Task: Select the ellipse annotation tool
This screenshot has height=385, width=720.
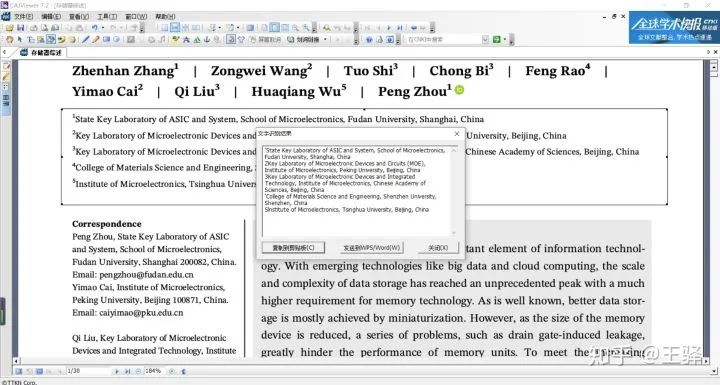Action: 117,40
